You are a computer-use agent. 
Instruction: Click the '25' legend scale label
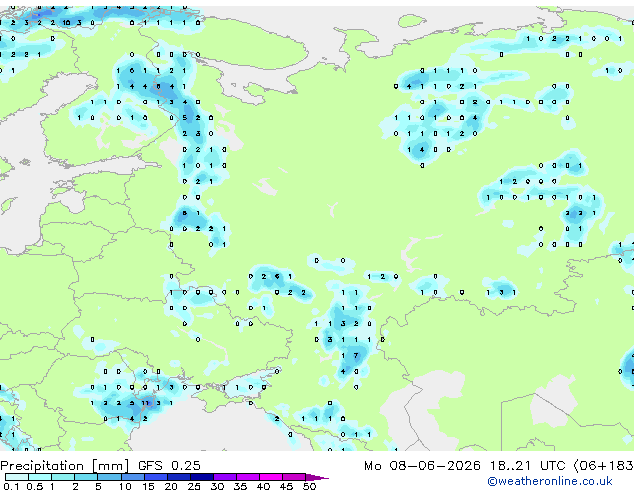tap(194, 486)
